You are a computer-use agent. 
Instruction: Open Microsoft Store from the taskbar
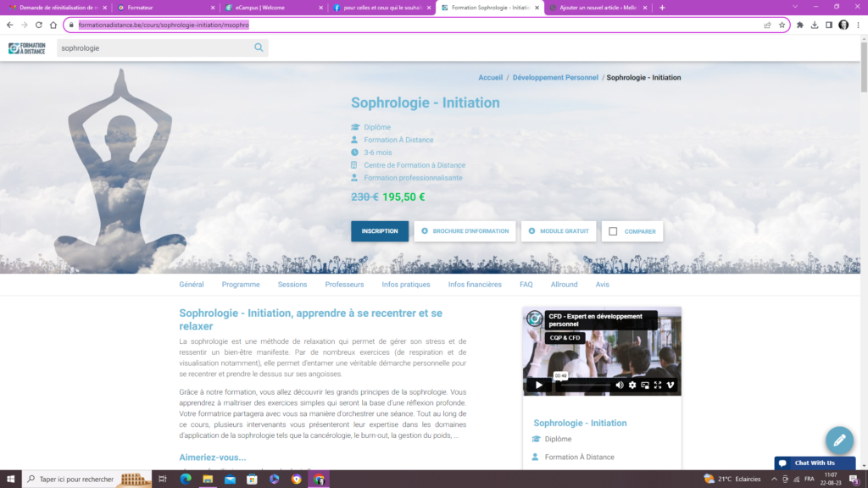[252, 480]
